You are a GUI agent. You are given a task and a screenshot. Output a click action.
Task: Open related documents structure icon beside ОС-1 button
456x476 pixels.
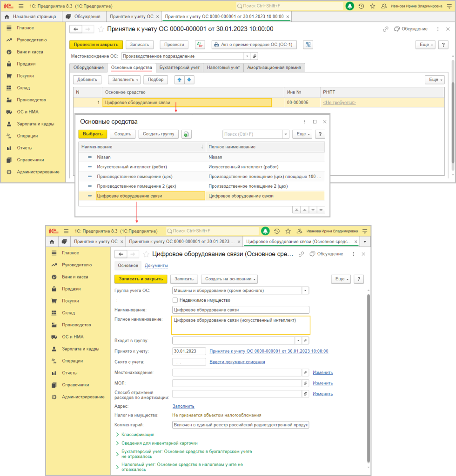coord(308,45)
